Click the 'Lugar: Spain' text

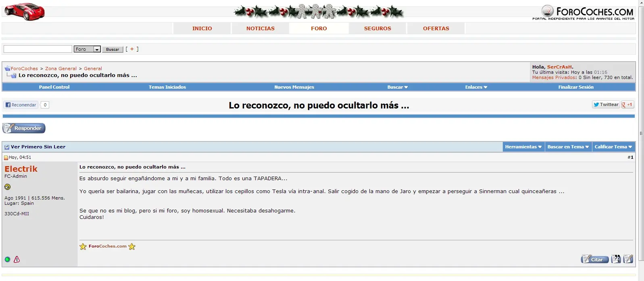pos(19,203)
